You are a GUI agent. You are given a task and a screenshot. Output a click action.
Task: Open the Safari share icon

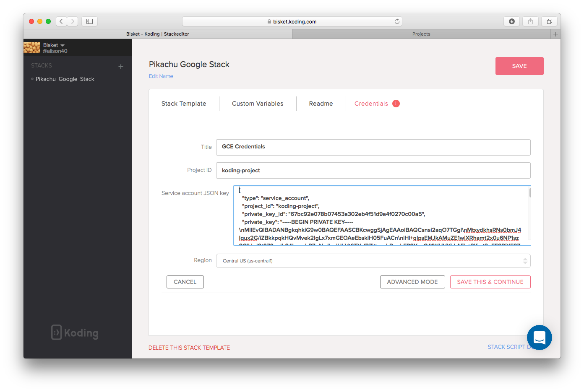tap(530, 21)
